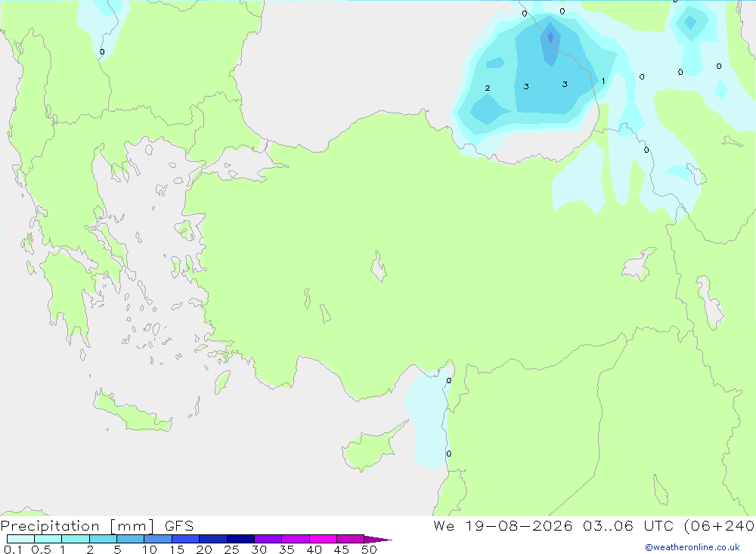
Task: Click the "0.1" legend scale label
Action: coord(13,549)
